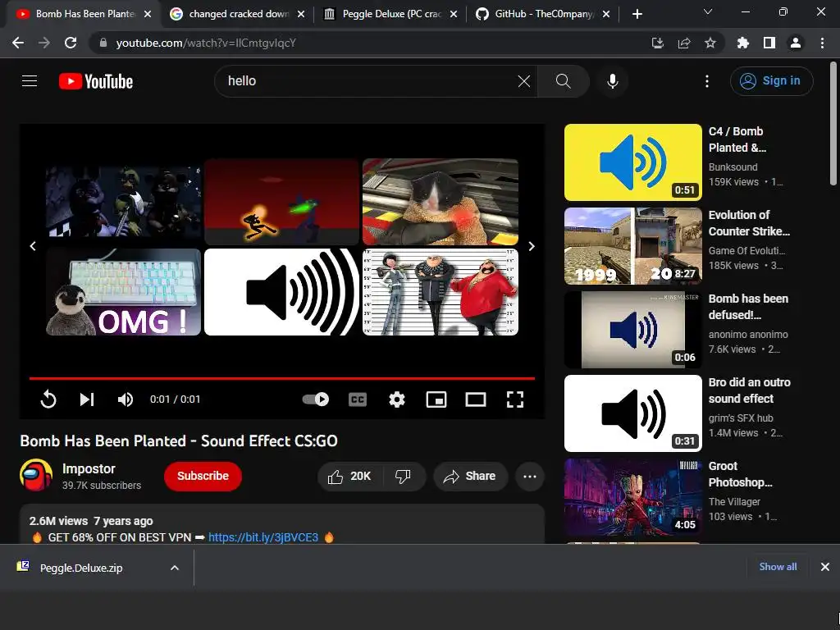Open the speaker icon end-screen video thumbnail
Image resolution: width=840 pixels, height=630 pixels.
click(x=282, y=292)
